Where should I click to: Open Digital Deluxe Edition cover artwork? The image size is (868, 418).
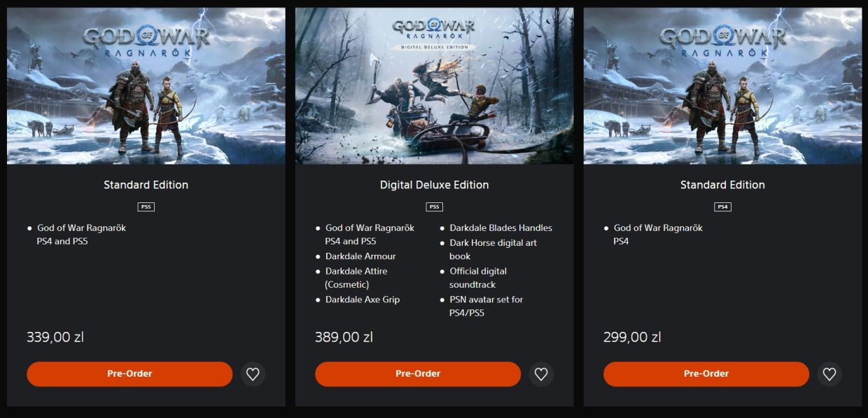click(x=435, y=86)
